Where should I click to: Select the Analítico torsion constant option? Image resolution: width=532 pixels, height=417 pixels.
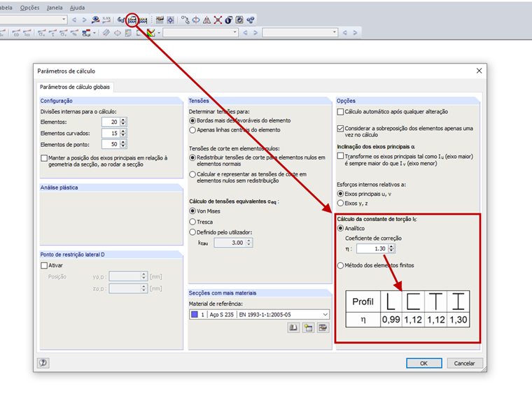click(340, 228)
